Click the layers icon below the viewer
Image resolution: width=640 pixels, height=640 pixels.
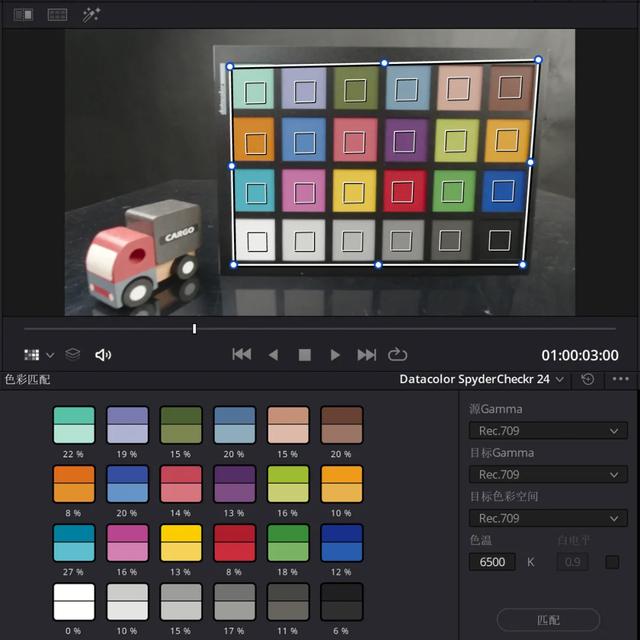pos(72,355)
